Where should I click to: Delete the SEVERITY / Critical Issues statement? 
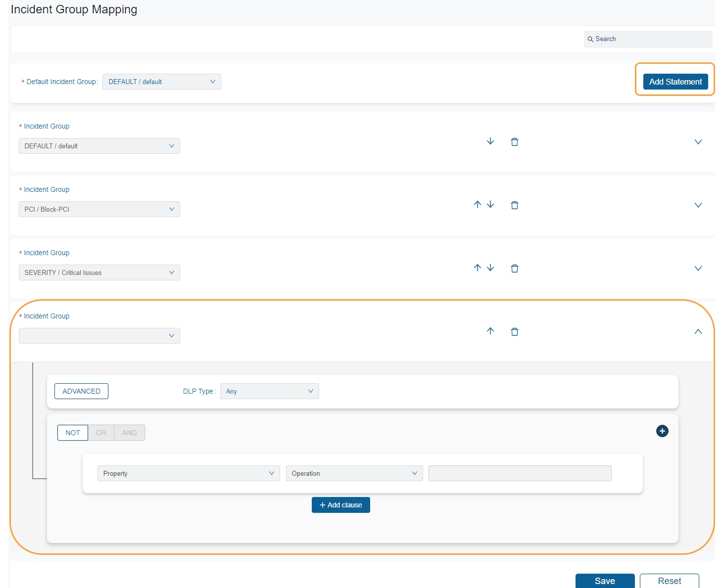515,268
